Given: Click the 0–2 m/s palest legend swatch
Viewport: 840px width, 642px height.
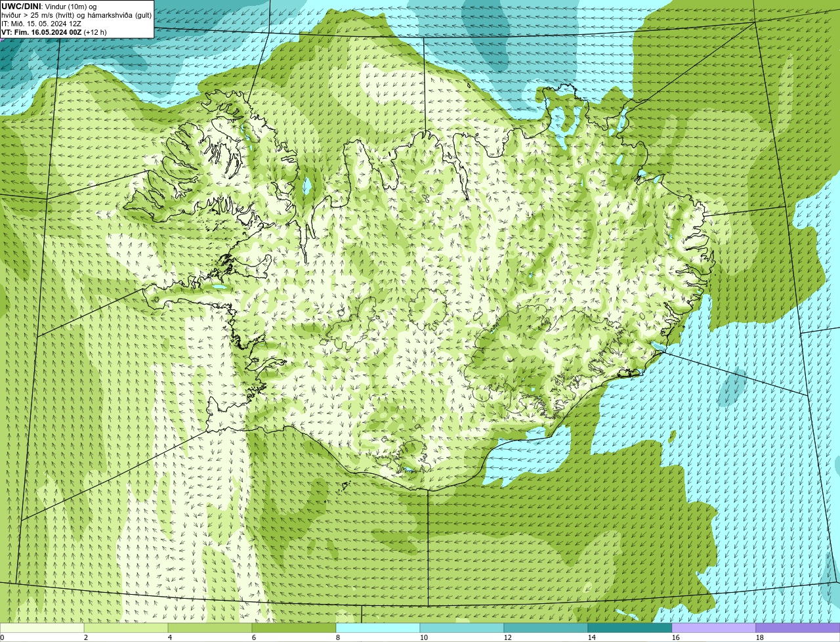Looking at the screenshot, I should (x=42, y=628).
